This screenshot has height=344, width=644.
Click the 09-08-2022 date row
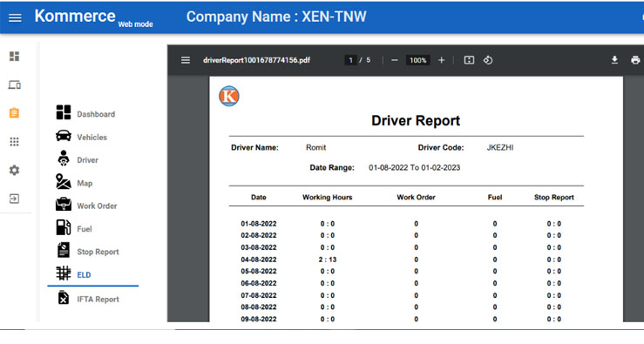tap(258, 319)
